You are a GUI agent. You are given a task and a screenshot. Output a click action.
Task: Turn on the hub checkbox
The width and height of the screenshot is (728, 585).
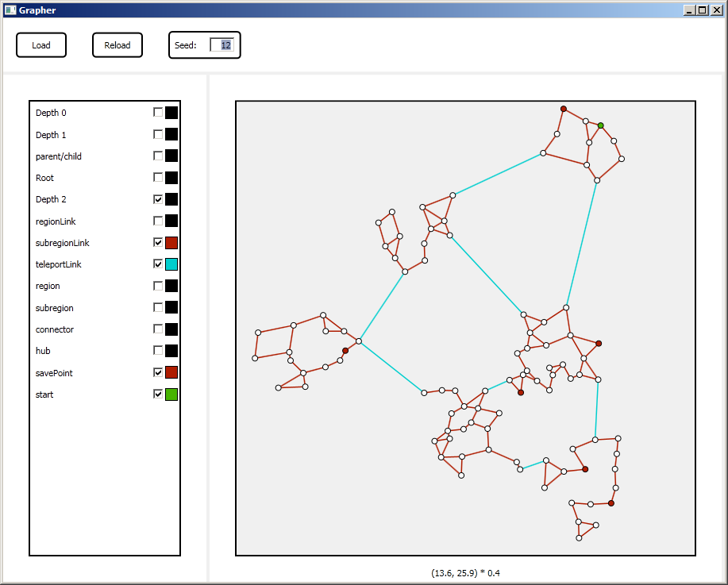click(x=158, y=351)
